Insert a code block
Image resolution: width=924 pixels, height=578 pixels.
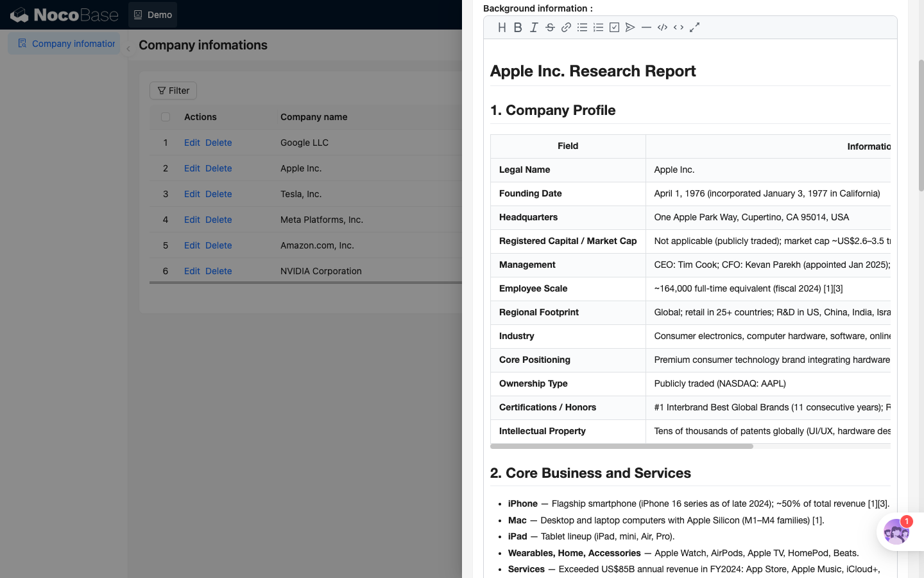point(662,28)
